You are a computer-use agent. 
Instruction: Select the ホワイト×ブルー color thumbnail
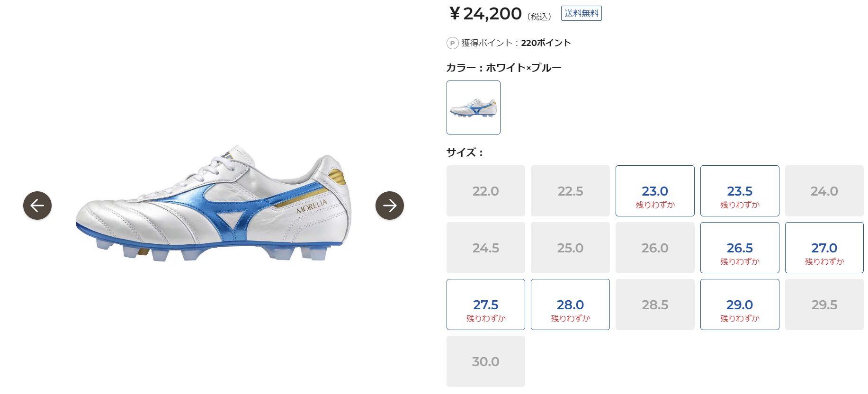(x=473, y=107)
